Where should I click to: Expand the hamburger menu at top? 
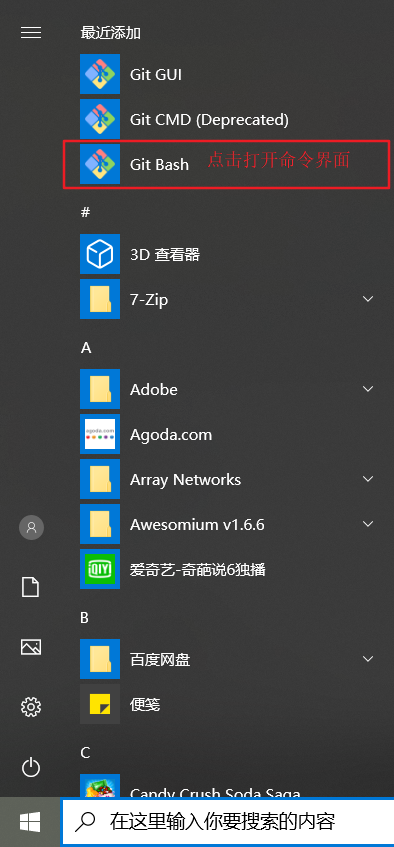pos(31,33)
